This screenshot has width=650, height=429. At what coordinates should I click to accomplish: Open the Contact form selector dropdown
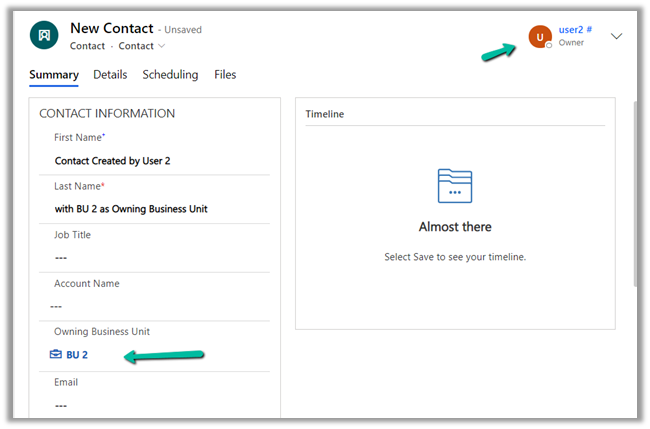click(x=142, y=46)
